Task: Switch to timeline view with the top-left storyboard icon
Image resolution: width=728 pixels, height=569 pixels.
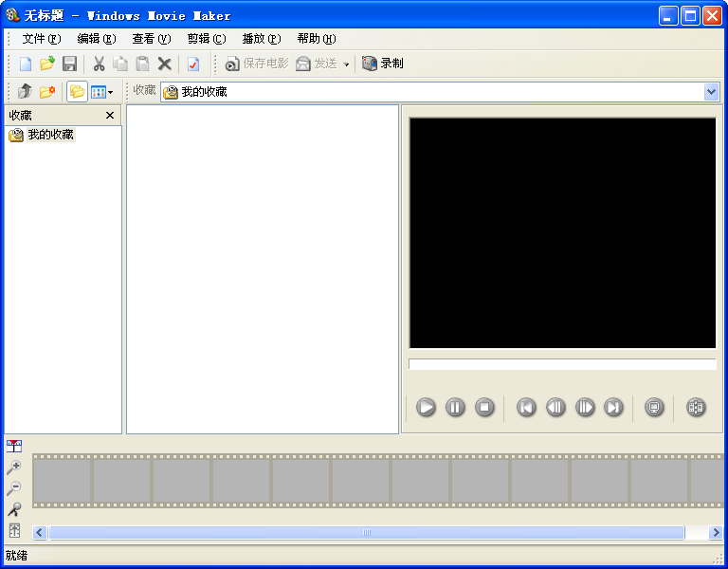Action: click(x=14, y=447)
